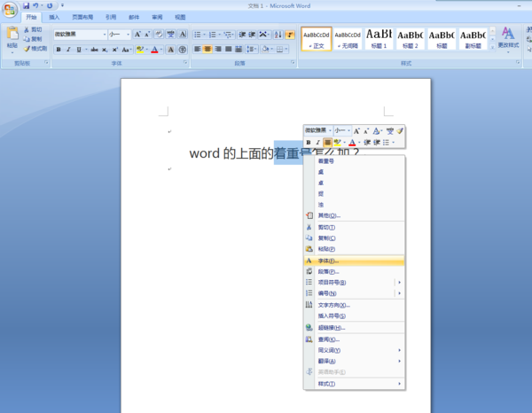The width and height of the screenshot is (532, 413).
Task: Apply the No Spacing (无间隔) style
Action: tap(348, 38)
